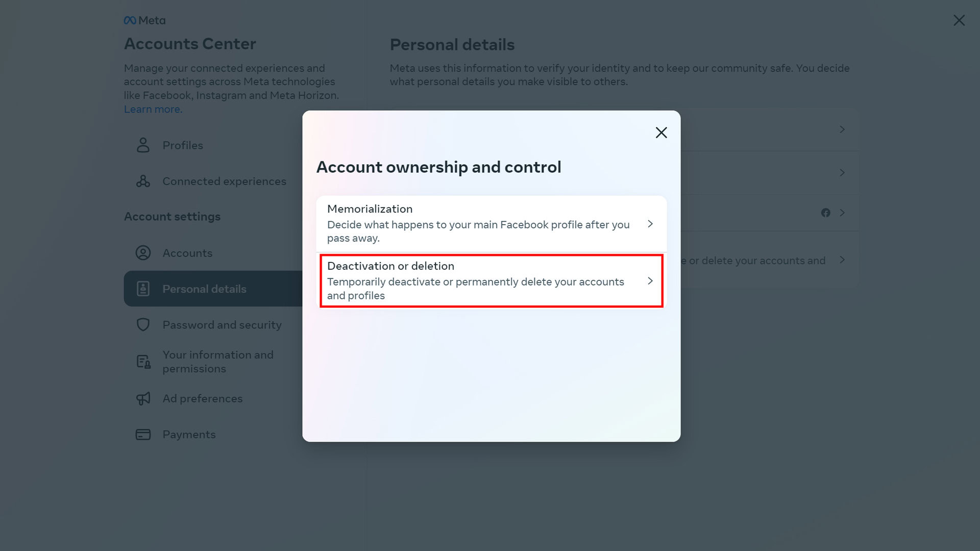Open the Ad preferences menu item
Viewport: 980px width, 551px height.
pos(203,398)
